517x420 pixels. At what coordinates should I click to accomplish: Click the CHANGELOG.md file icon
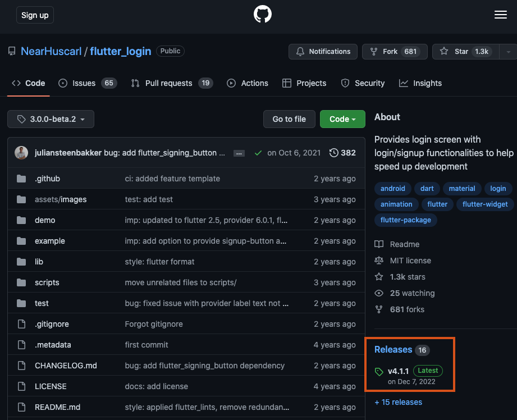tap(21, 366)
